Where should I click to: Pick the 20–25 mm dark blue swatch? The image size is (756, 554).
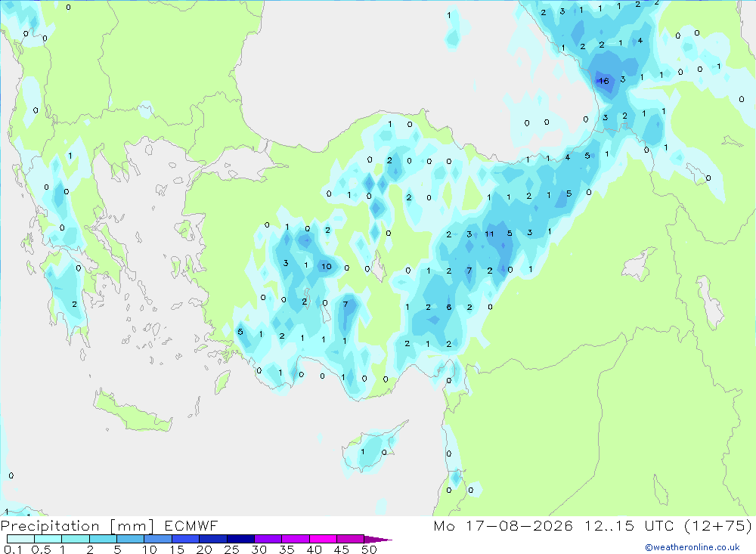click(213, 539)
